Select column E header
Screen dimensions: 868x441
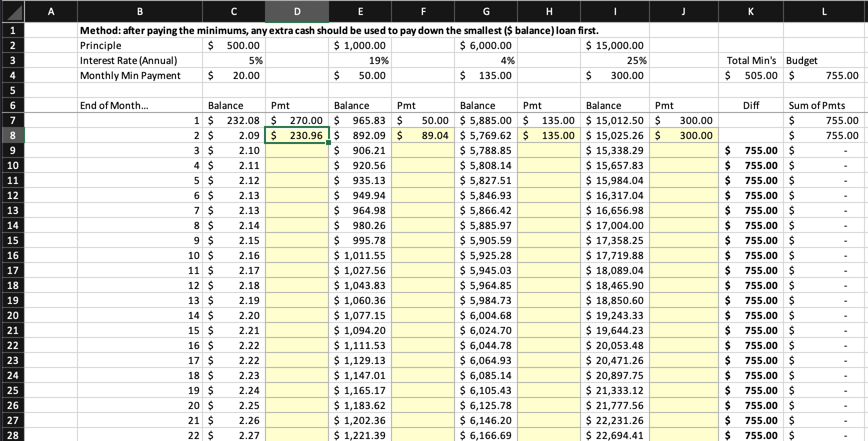point(360,11)
